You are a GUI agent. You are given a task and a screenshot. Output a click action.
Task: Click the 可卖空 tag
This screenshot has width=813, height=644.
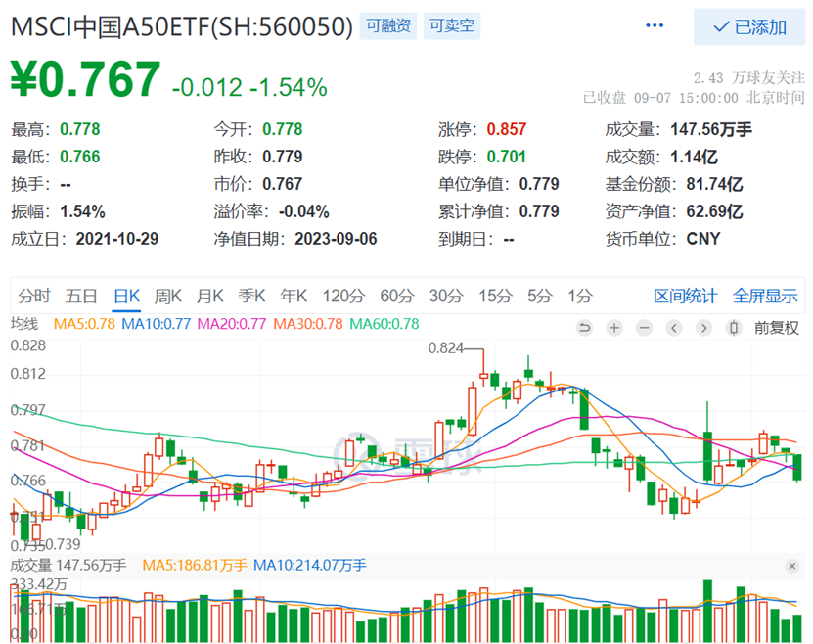click(452, 25)
